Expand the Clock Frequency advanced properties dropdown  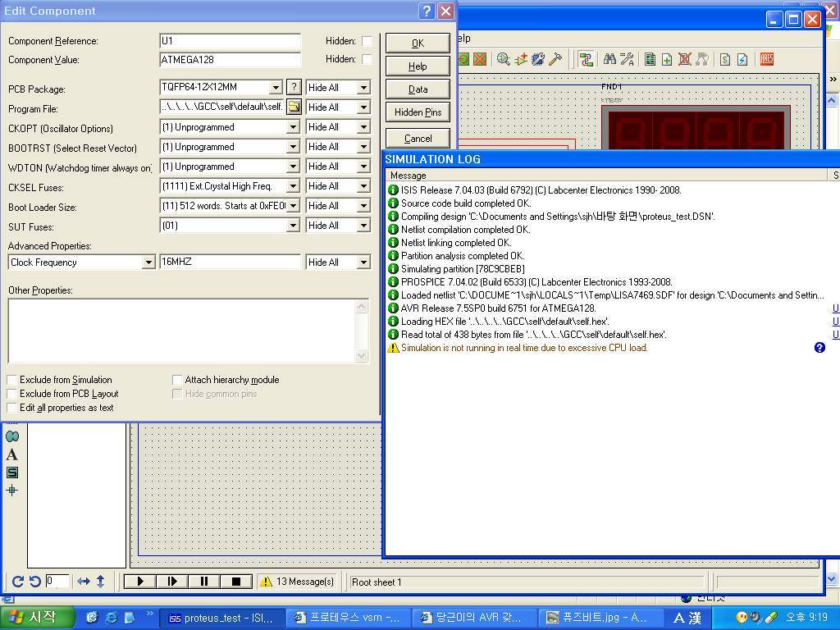tap(148, 262)
